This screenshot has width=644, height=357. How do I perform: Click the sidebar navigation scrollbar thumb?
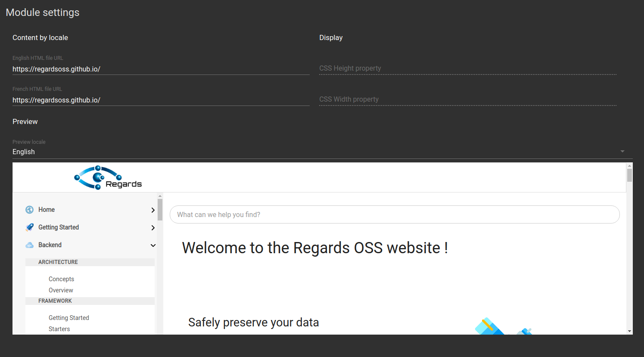160,210
